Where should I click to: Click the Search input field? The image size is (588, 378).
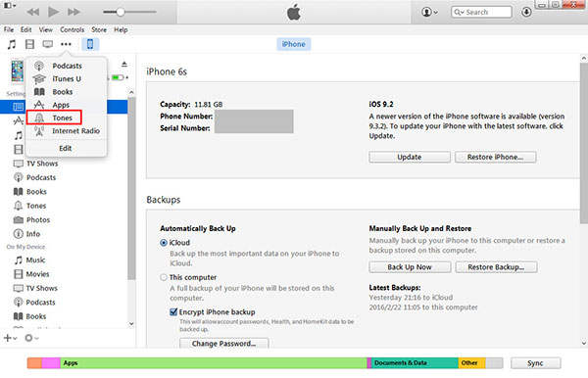tap(481, 12)
